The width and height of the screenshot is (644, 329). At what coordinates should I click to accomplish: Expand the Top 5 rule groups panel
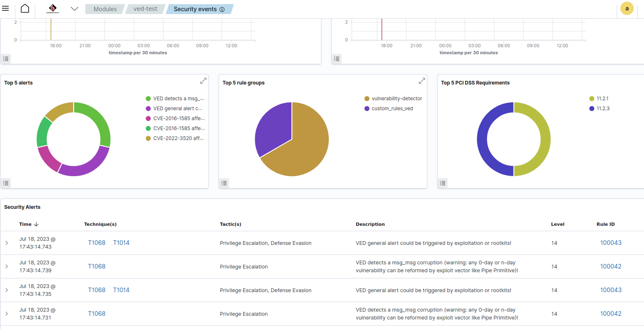click(422, 81)
